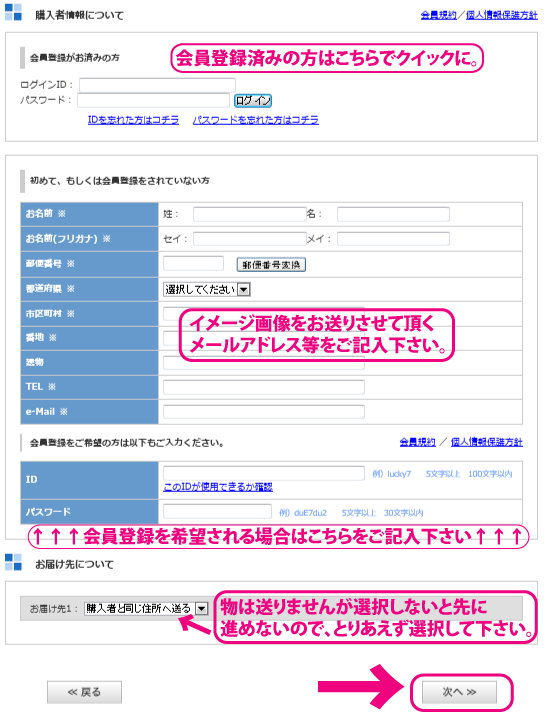Click the 姓 last name field

250,214
